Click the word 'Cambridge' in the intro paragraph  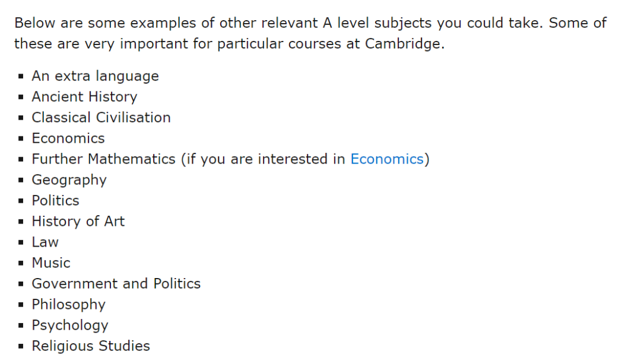tap(402, 44)
